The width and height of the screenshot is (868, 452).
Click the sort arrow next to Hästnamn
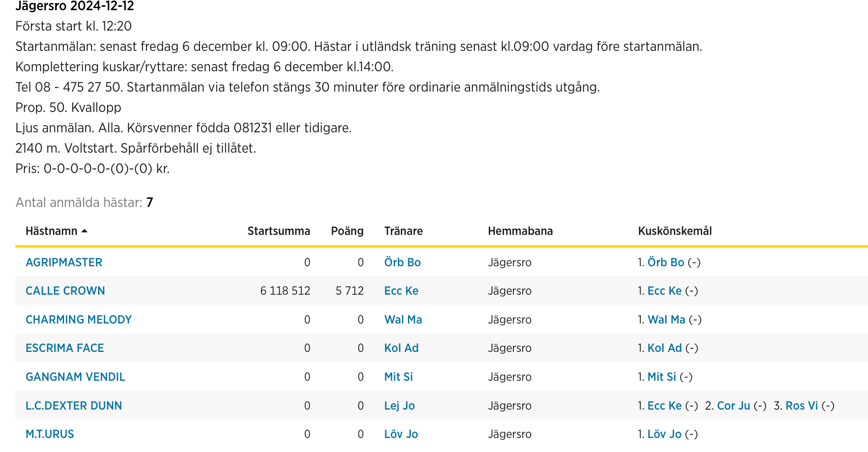[84, 231]
